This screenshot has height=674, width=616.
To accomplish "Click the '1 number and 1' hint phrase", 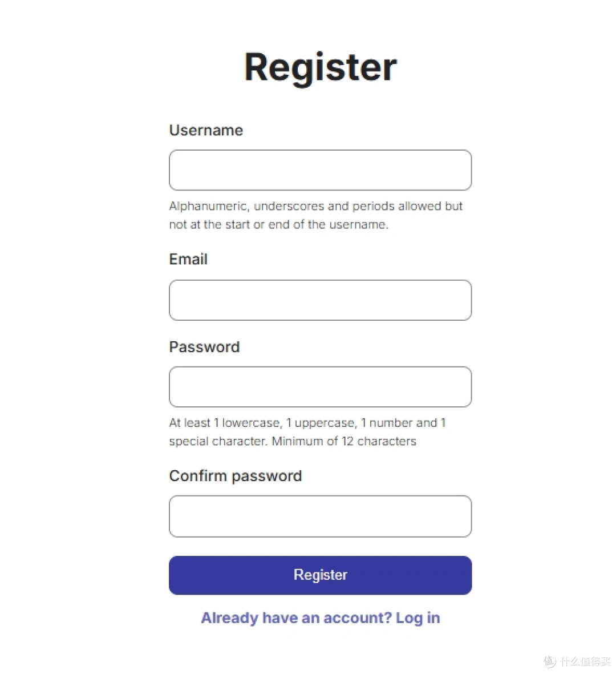I will pos(403,423).
